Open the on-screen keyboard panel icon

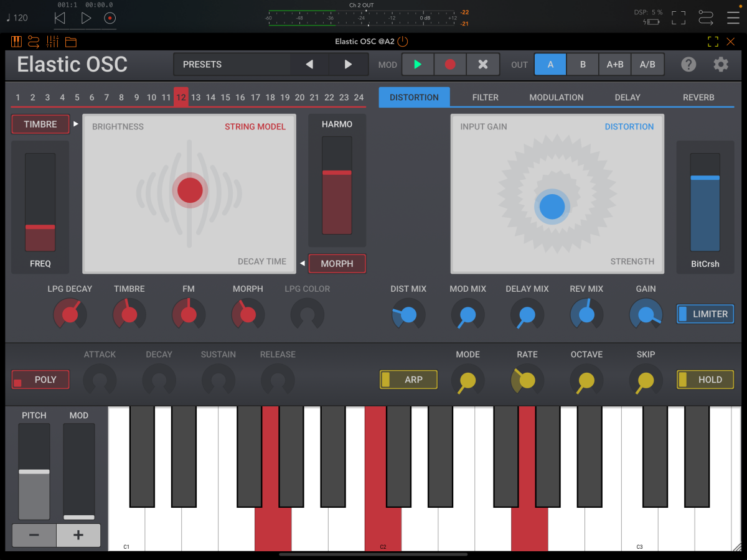[x=16, y=41]
